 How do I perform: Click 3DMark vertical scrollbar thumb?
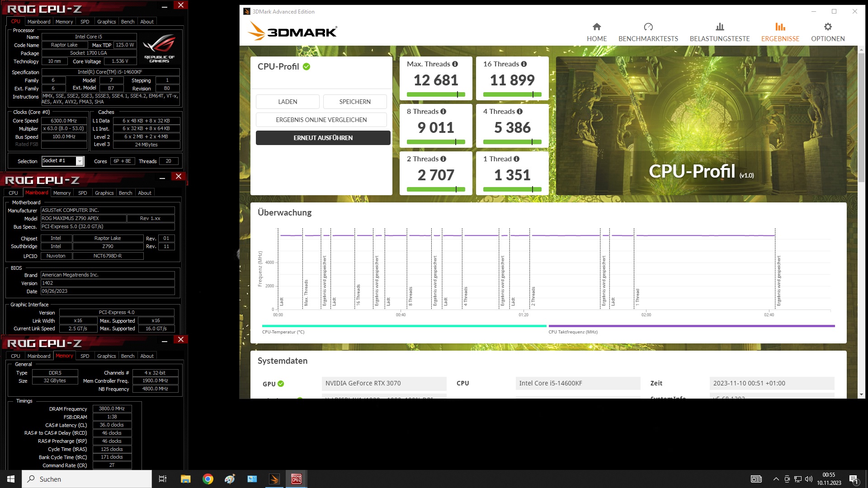pos(861,117)
